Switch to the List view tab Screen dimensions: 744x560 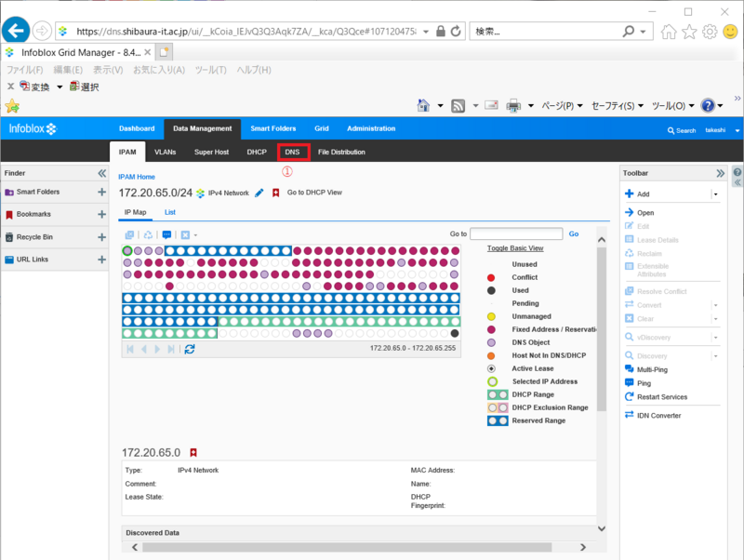170,212
